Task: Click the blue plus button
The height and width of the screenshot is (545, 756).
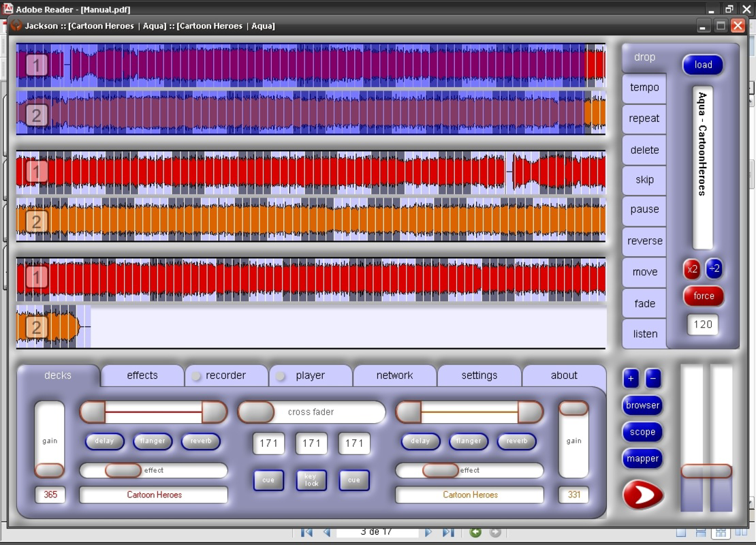Action: (x=631, y=379)
